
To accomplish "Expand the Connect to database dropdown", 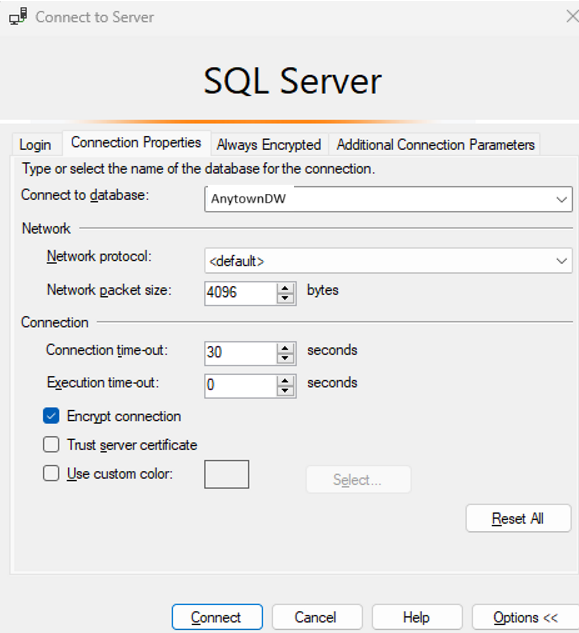I will pyautogui.click(x=561, y=199).
